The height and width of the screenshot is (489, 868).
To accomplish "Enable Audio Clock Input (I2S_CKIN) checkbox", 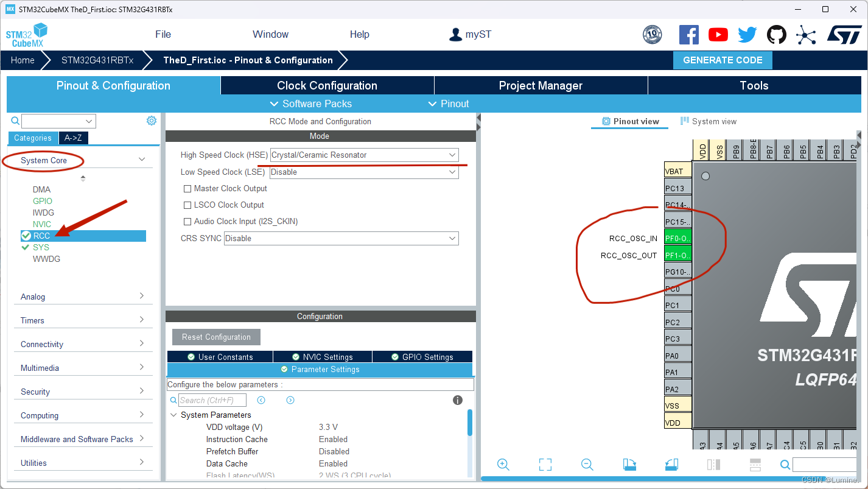I will coord(187,222).
